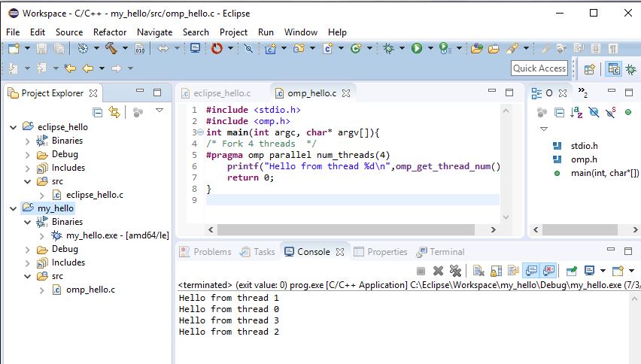641x364 pixels.
Task: Click the Last Edit Location arrow icon
Action: point(70,68)
